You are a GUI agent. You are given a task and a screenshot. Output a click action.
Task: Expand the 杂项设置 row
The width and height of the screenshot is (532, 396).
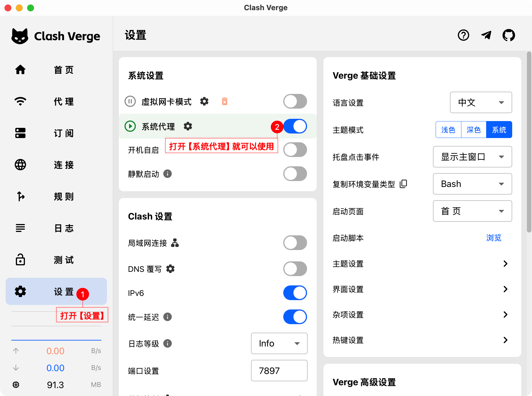pos(422,315)
